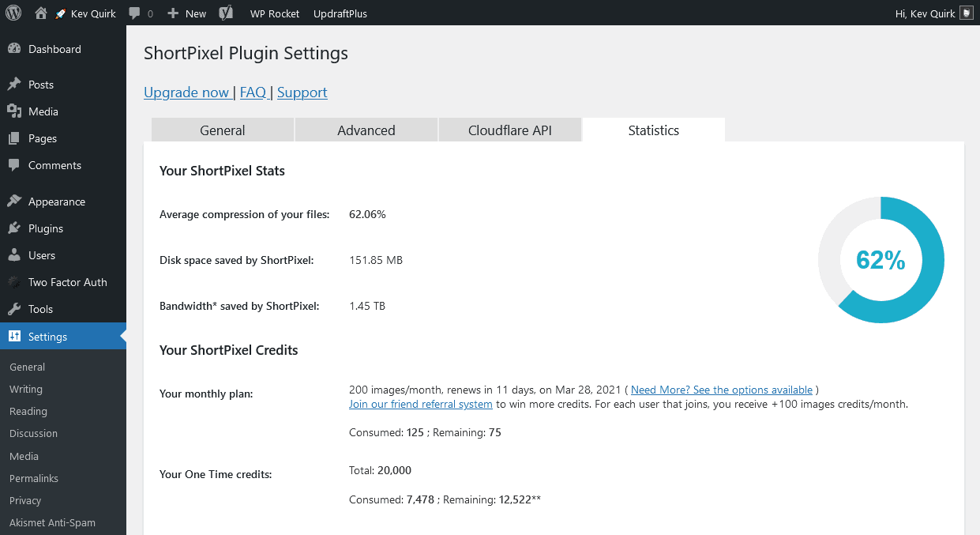
Task: Click the Posts pushpin icon
Action: pyautogui.click(x=13, y=85)
